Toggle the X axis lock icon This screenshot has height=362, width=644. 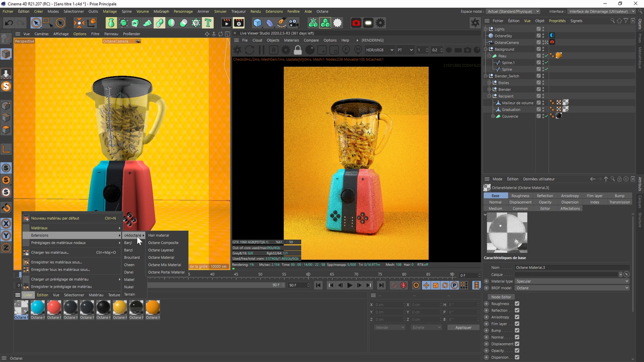[6, 223]
